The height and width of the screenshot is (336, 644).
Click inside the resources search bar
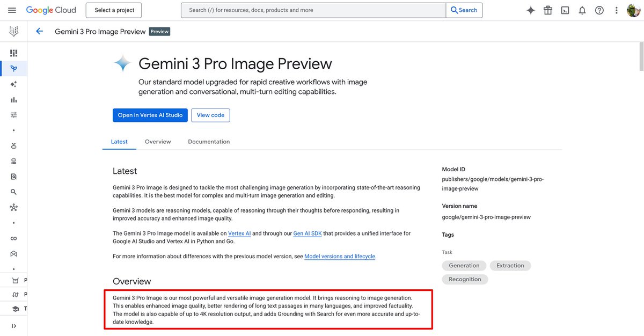click(x=311, y=10)
